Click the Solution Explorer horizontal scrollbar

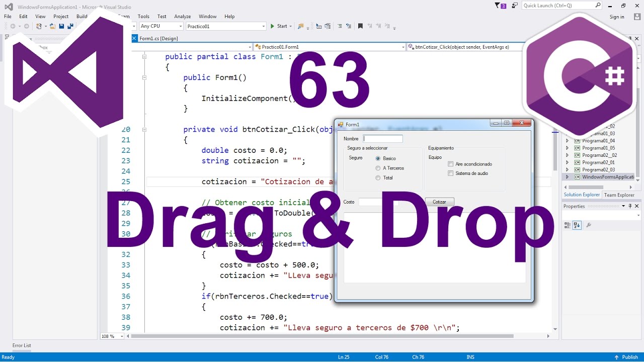[x=599, y=187]
